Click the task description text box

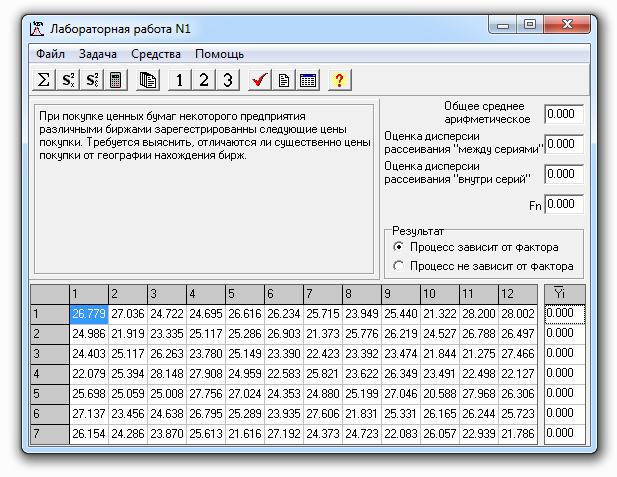(x=204, y=189)
